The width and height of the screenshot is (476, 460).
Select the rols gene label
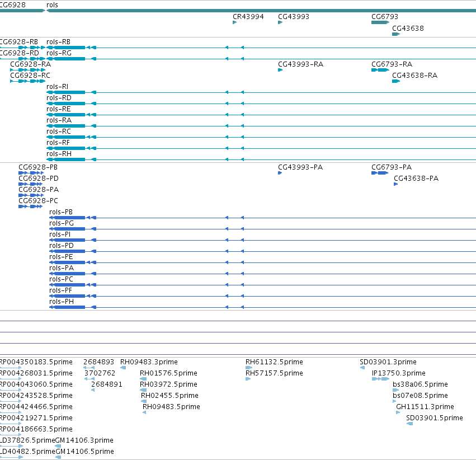(x=52, y=5)
